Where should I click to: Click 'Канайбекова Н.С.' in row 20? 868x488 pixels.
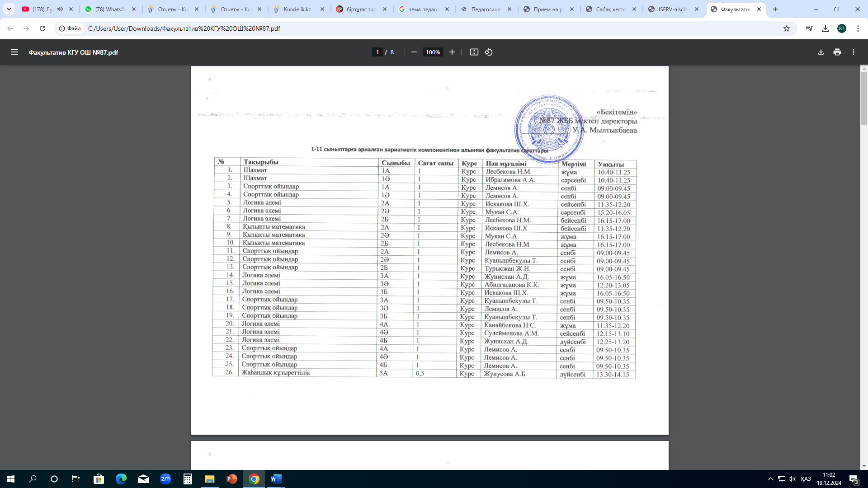(509, 325)
